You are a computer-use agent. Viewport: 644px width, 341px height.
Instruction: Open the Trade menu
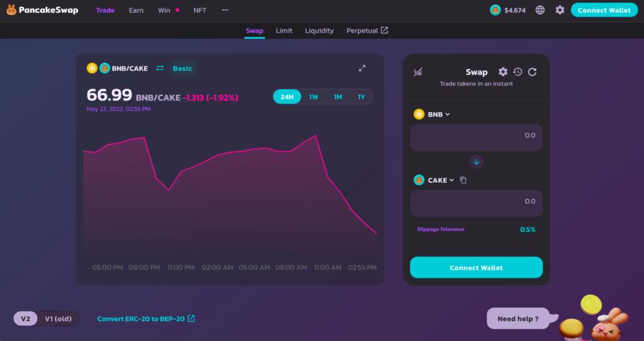coord(105,10)
